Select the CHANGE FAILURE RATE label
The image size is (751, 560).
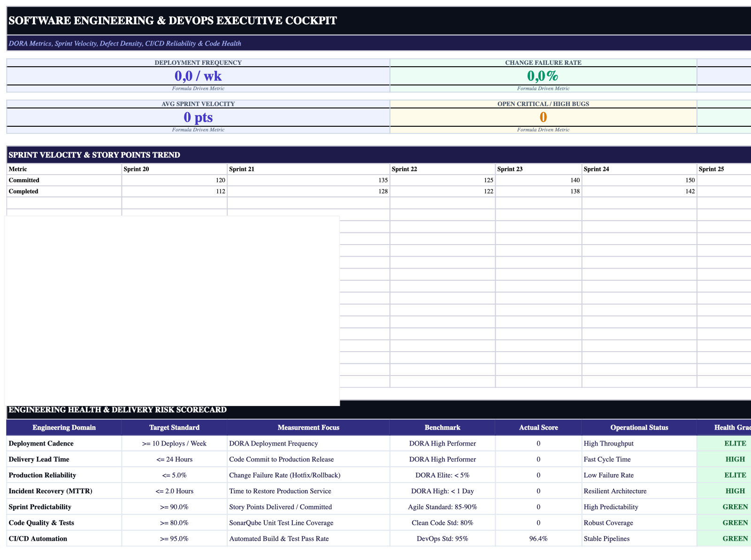point(543,62)
